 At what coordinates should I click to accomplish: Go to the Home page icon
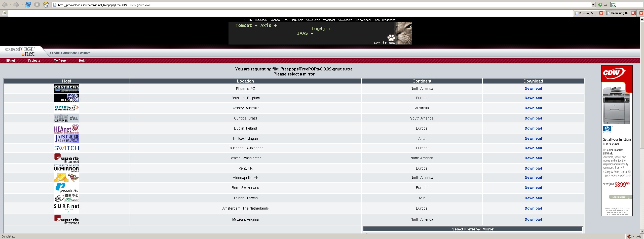[x=46, y=5]
